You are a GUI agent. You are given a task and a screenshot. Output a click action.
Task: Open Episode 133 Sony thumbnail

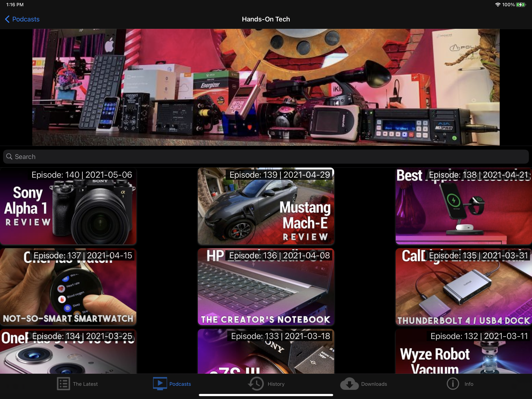click(266, 351)
